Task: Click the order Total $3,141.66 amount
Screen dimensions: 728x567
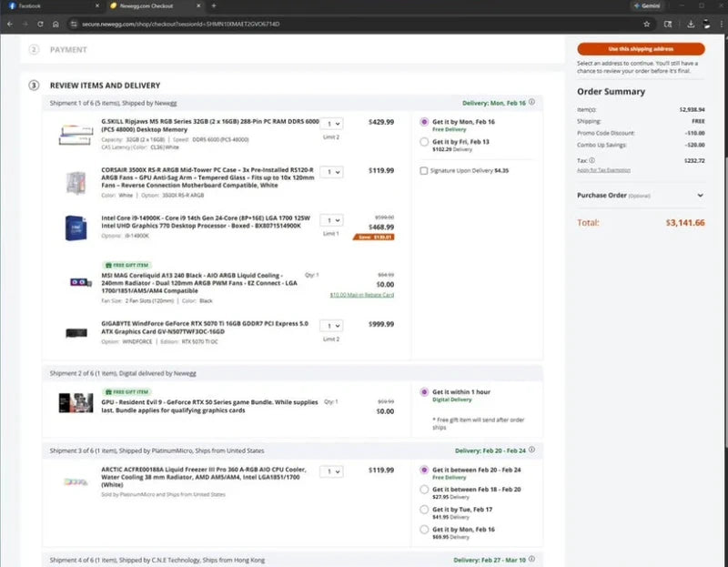Action: [x=685, y=223]
